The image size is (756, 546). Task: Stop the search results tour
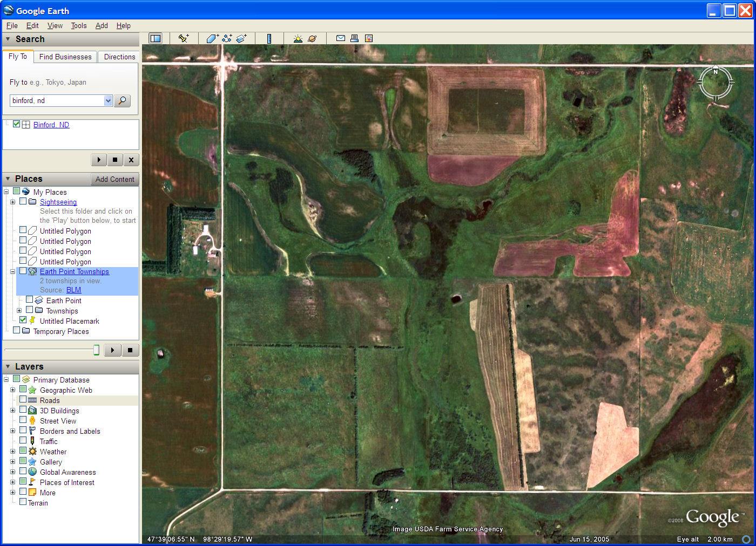tap(115, 160)
